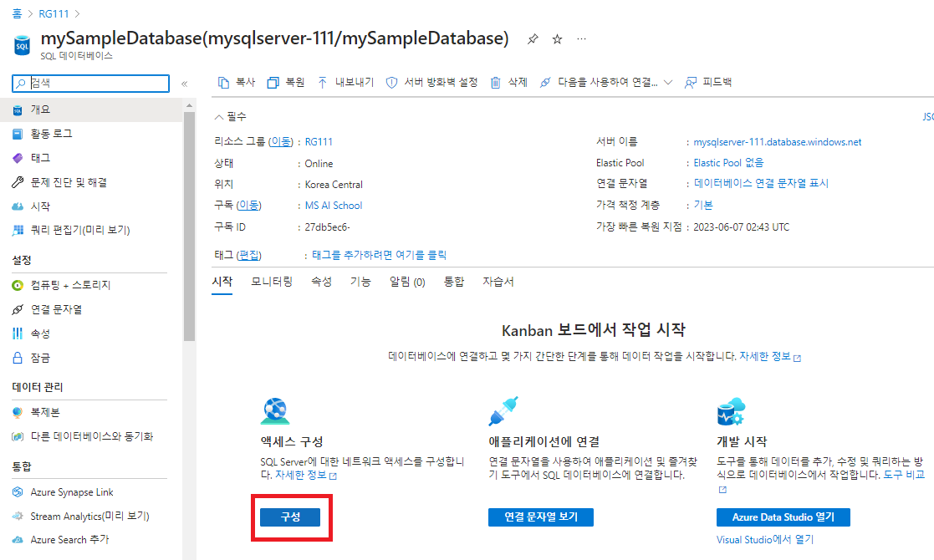Open 다른 데이터베이스와 동기화 sidebar item
Image resolution: width=934 pixels, height=560 pixels.
pyautogui.click(x=90, y=436)
